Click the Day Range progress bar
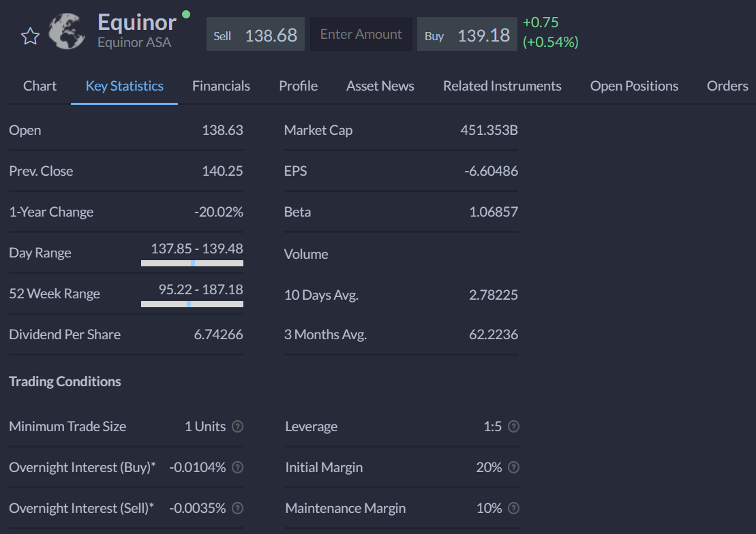Viewport: 756px width, 534px height. [x=192, y=263]
